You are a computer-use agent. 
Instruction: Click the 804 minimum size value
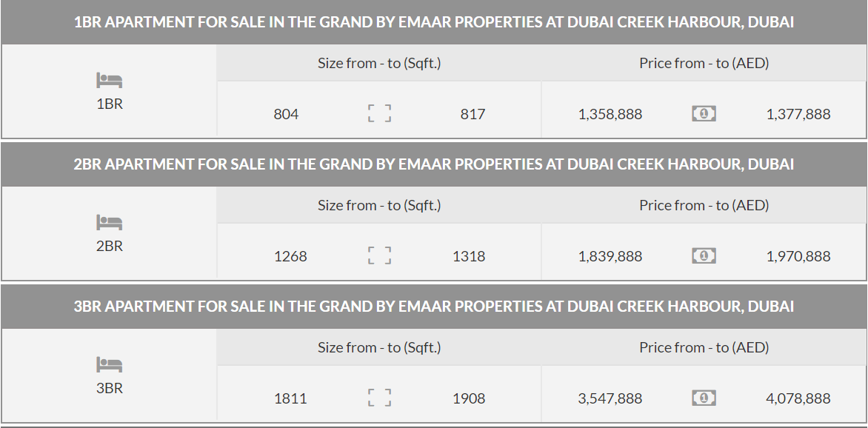(x=286, y=114)
